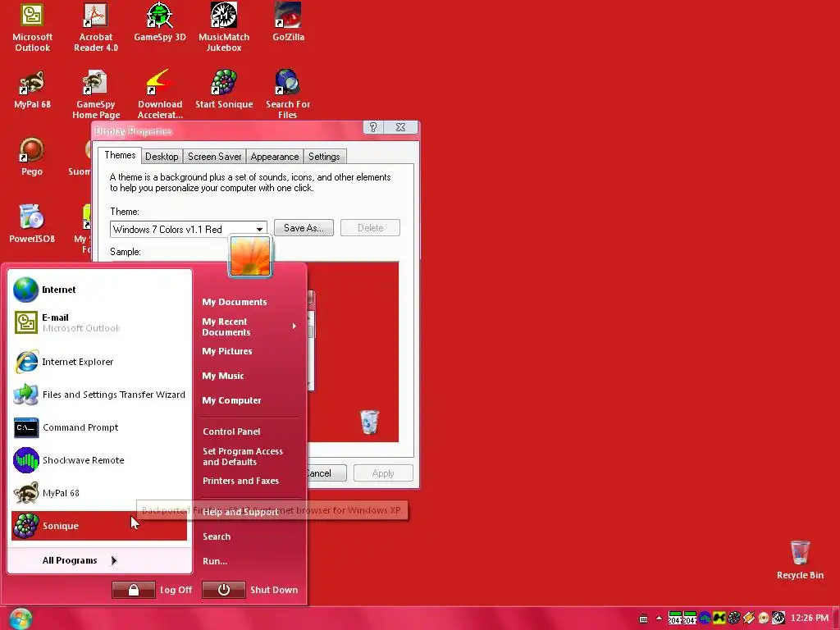Open My Computer from the Start menu
Screen dimensions: 840x630
[x=231, y=400]
